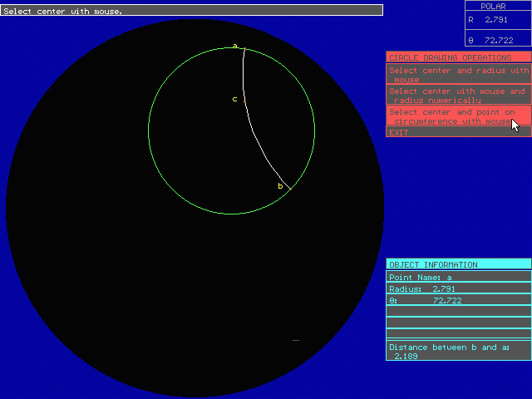Choose 'Select center with mouse and radius numerically'

click(x=459, y=95)
